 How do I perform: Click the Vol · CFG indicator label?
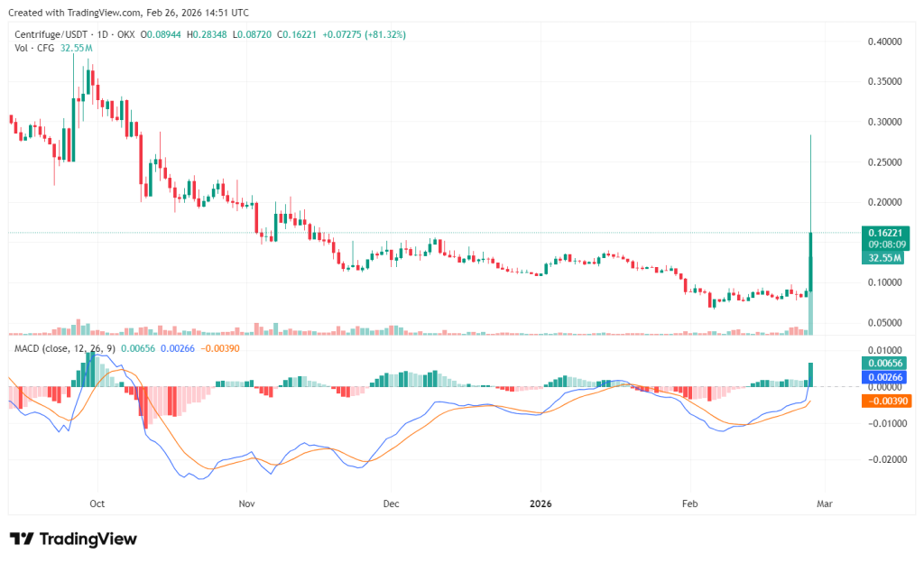[x=34, y=49]
